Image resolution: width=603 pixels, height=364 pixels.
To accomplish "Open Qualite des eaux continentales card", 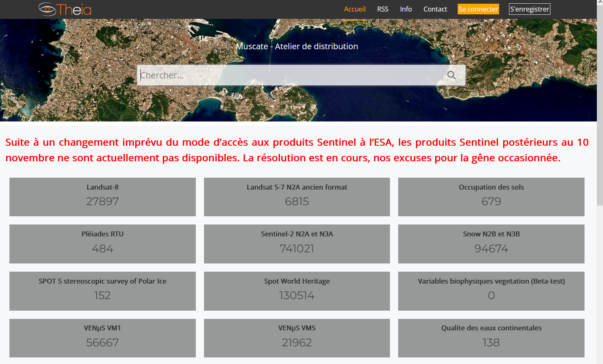I will (491, 338).
